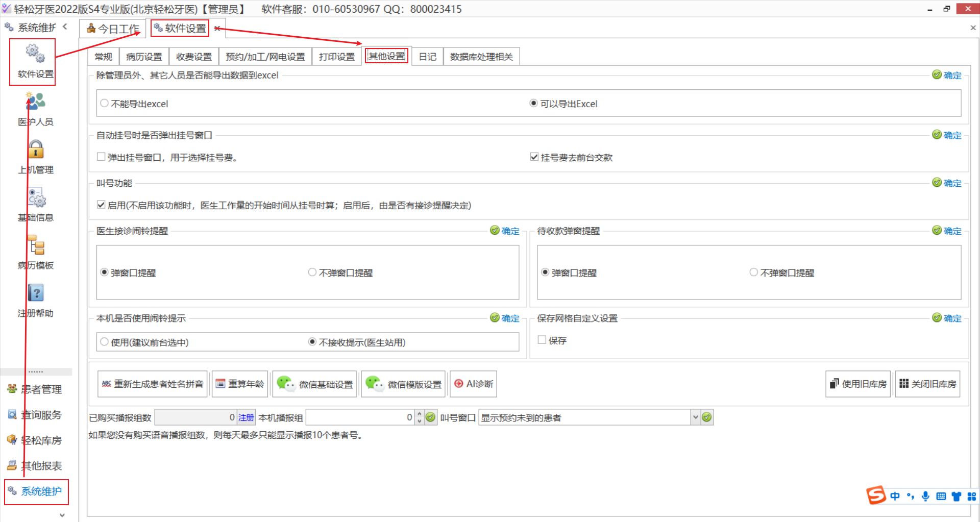
Task: Click 患者管理 sidebar section
Action: point(35,389)
